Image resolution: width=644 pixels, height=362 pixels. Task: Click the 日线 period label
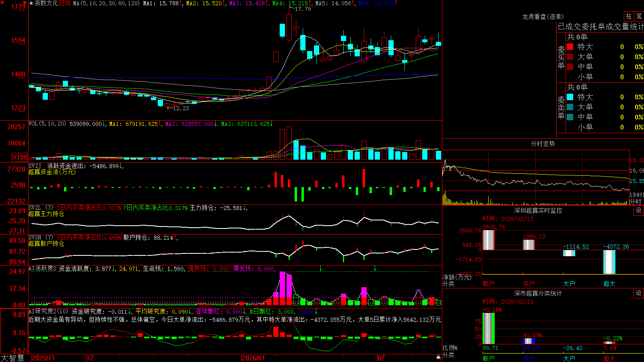point(65,3)
